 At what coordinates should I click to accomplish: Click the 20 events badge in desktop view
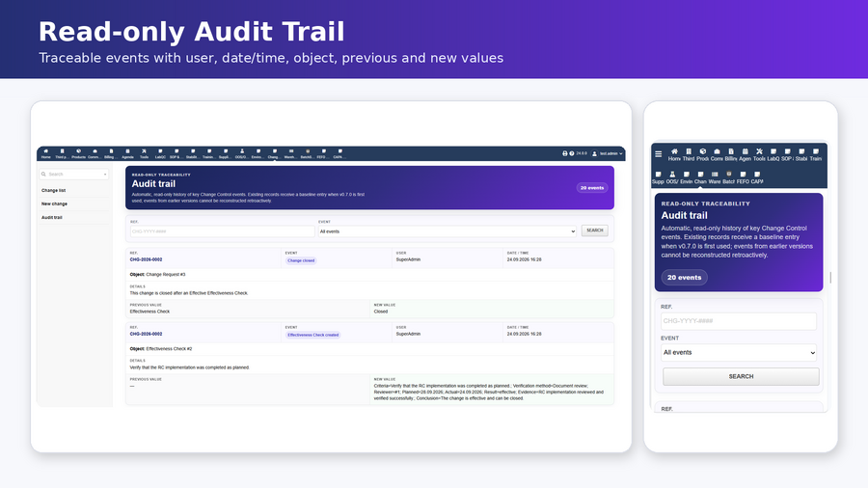(x=592, y=188)
